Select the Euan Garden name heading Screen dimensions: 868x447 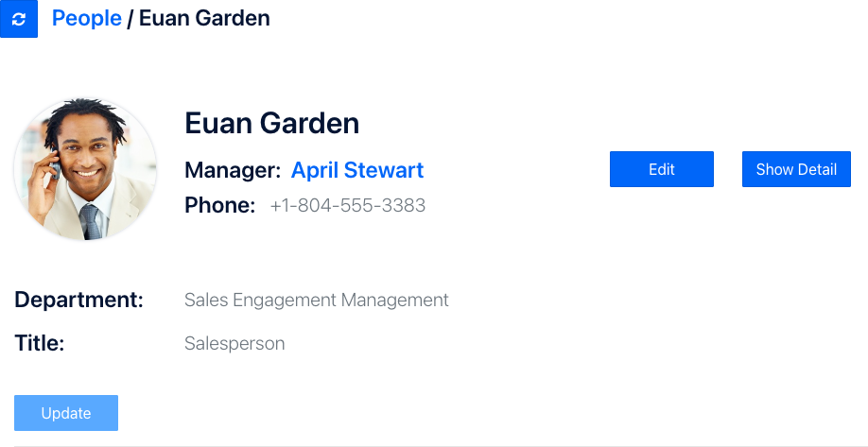pos(271,123)
